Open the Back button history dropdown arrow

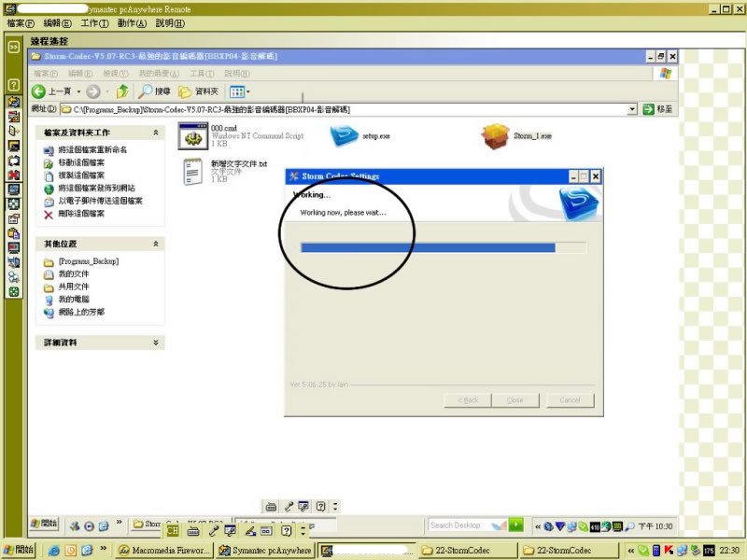[x=78, y=91]
